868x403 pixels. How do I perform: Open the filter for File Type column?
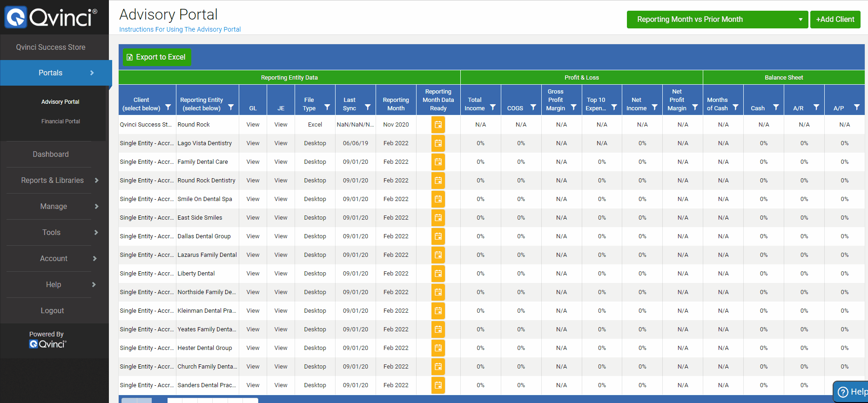(327, 107)
